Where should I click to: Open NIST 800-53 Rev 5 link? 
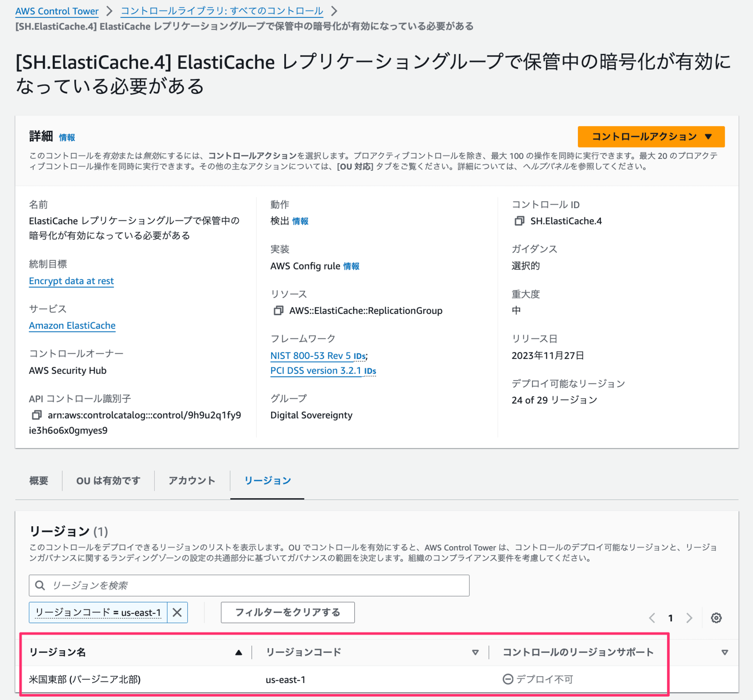pos(311,356)
